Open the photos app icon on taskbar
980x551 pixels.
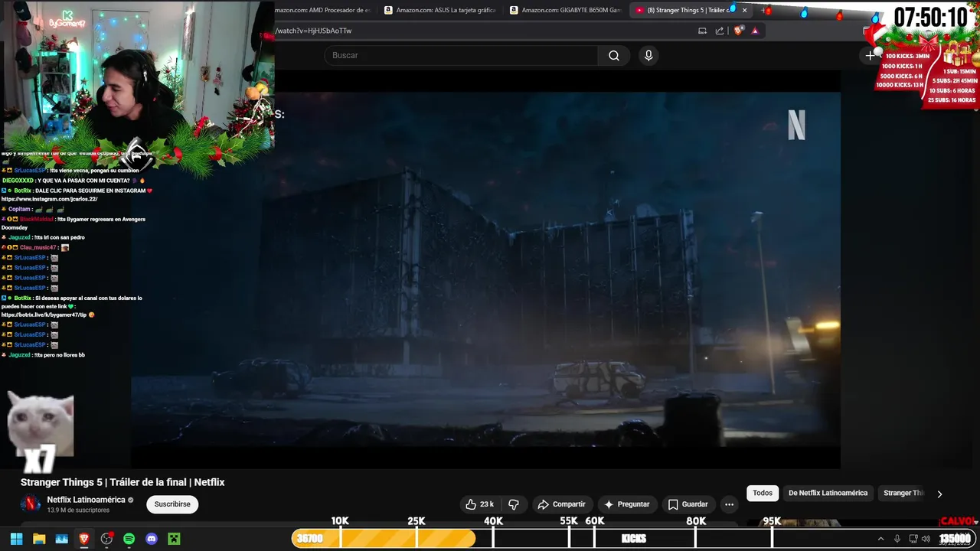tap(61, 539)
